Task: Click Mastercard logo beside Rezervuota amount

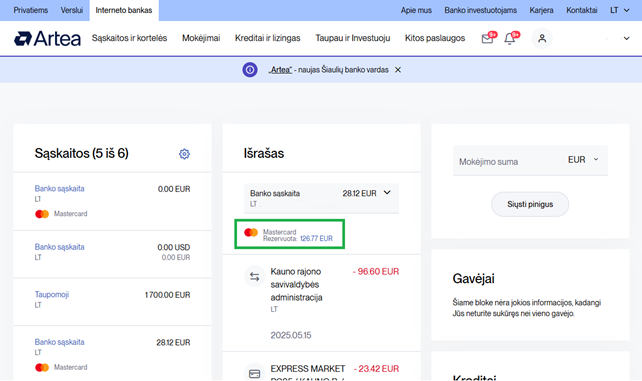Action: click(251, 232)
